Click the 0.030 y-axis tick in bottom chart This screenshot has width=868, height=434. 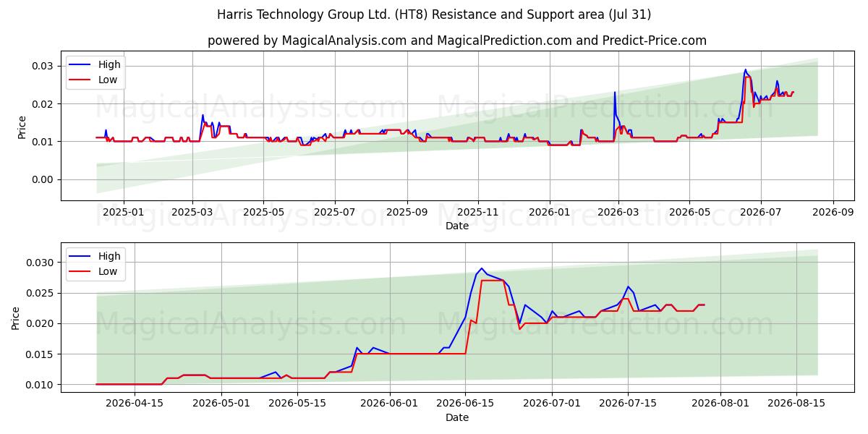click(x=41, y=263)
